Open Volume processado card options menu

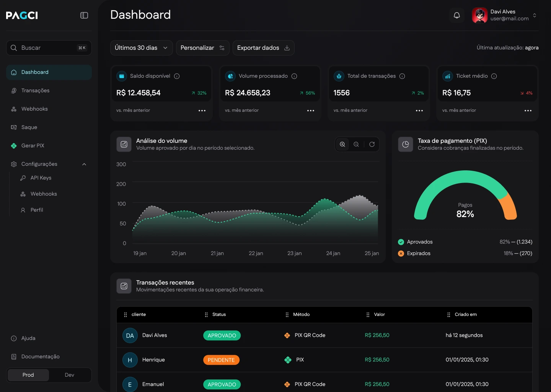(311, 111)
